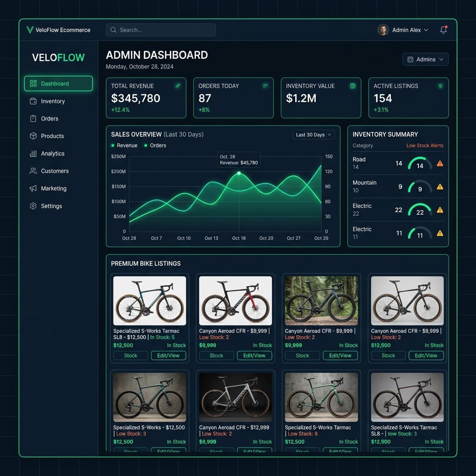Open Customers in sidebar

coord(58,171)
